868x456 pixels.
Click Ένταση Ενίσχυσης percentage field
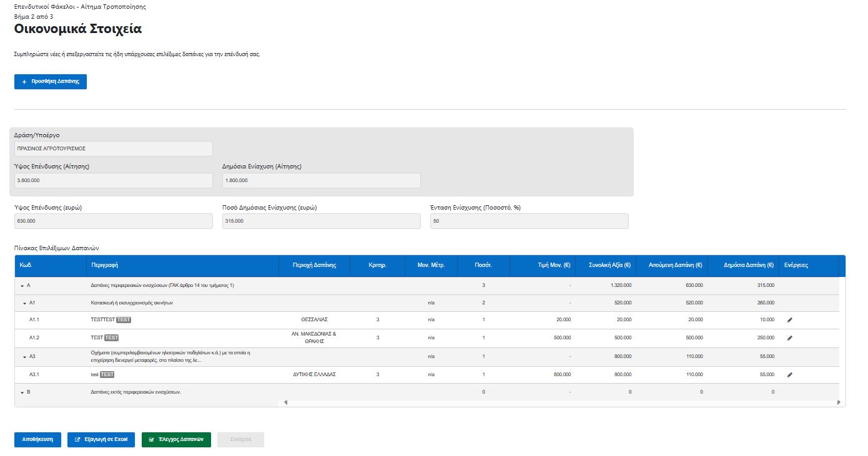(529, 221)
